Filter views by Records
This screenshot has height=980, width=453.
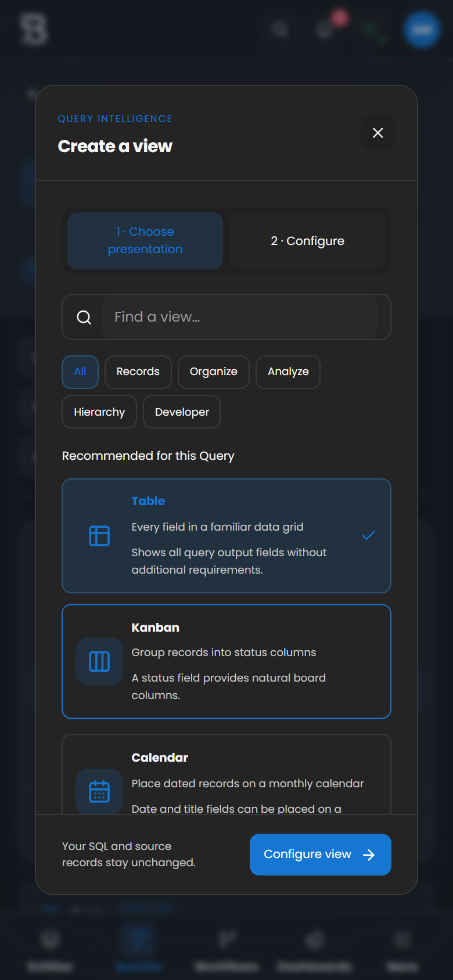tap(138, 372)
